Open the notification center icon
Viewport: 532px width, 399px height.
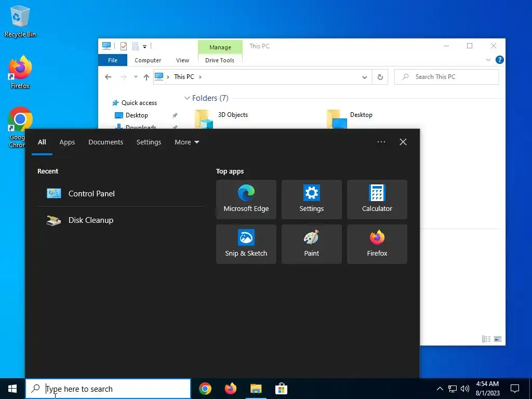click(x=515, y=389)
